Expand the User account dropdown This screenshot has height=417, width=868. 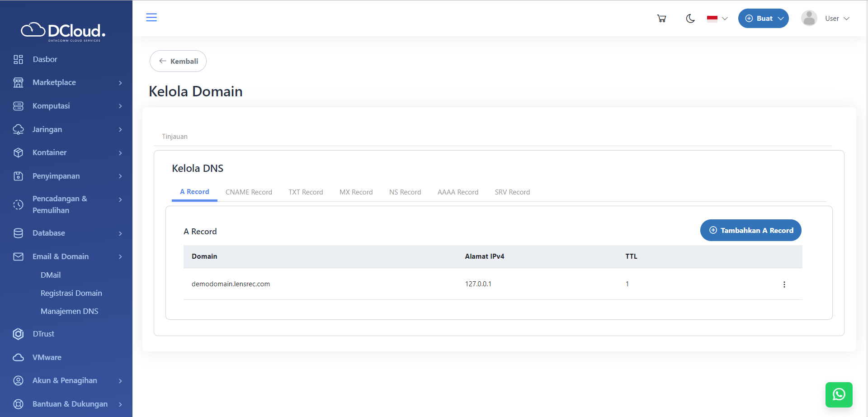pos(826,19)
